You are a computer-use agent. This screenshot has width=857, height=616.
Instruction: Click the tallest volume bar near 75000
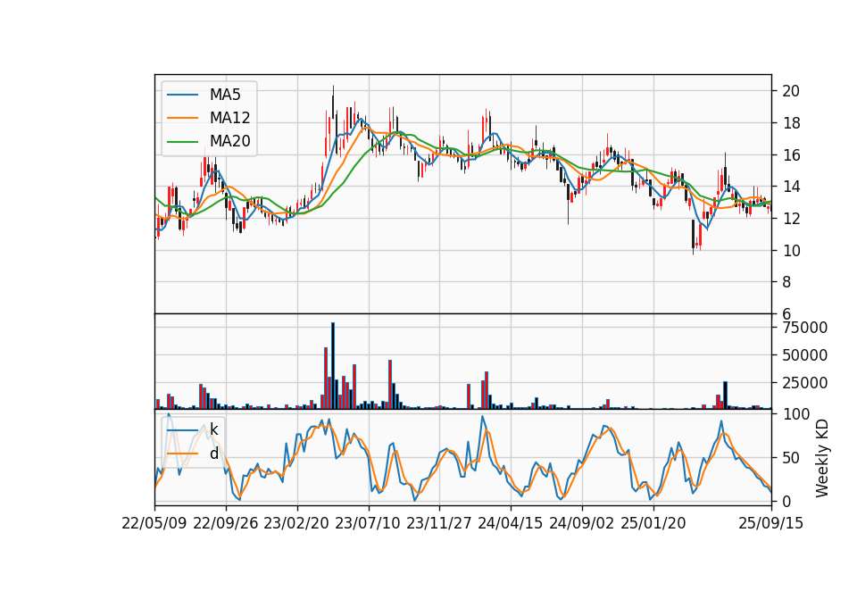(x=333, y=366)
